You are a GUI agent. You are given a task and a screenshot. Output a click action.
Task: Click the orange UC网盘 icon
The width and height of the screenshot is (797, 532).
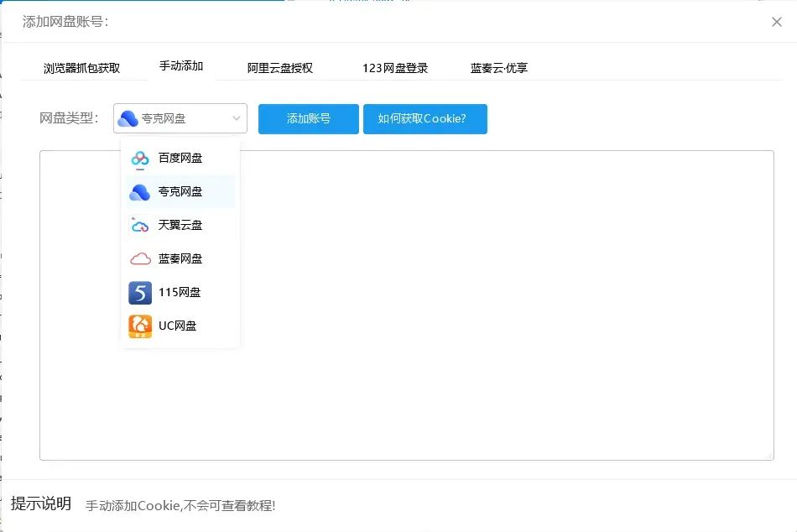point(140,326)
